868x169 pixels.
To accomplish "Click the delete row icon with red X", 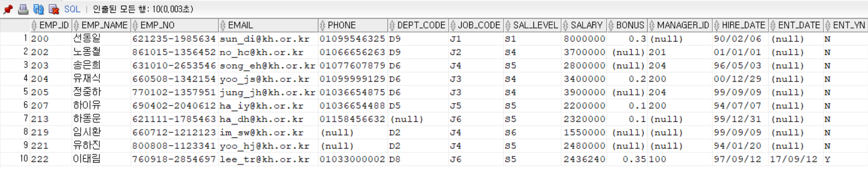I will tap(54, 9).
